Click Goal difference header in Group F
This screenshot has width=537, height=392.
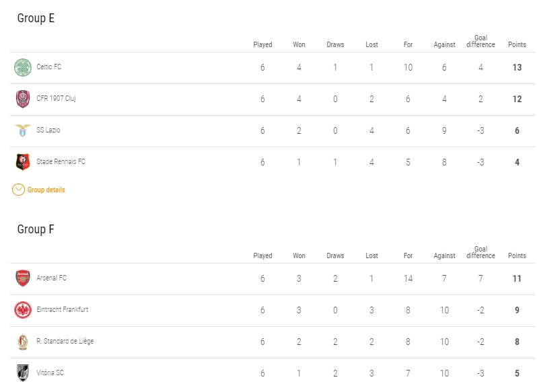480,252
